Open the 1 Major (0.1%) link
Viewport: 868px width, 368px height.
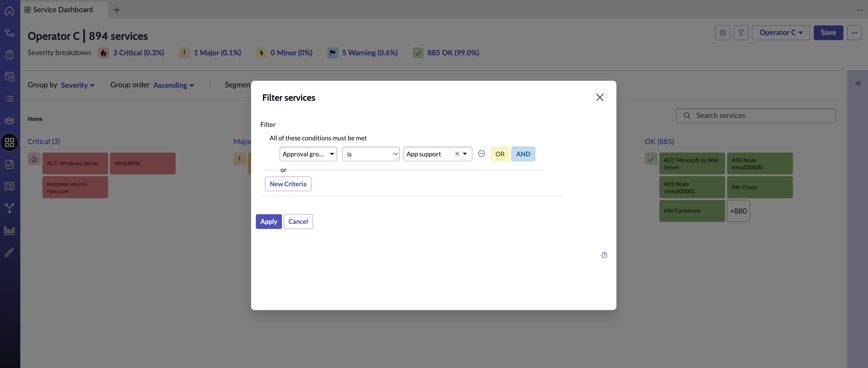point(217,53)
